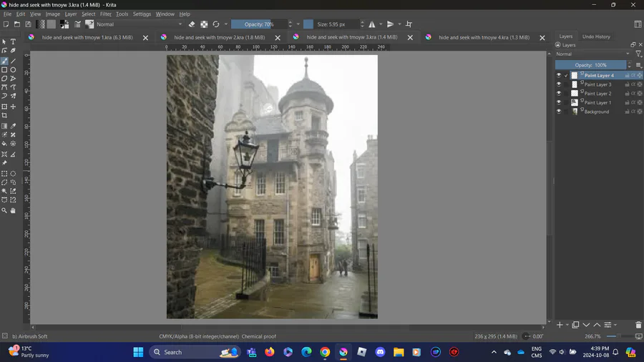Toggle eraser mode in the toolbar
This screenshot has width=644, height=362.
coord(192,24)
